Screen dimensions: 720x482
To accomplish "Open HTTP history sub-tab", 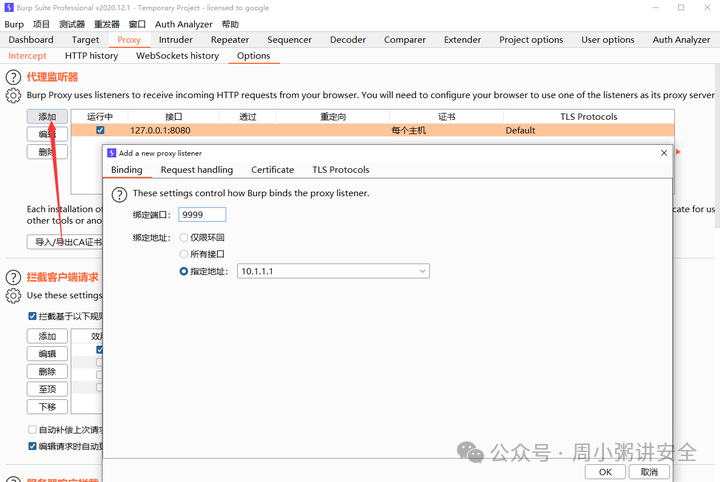I will click(x=91, y=56).
